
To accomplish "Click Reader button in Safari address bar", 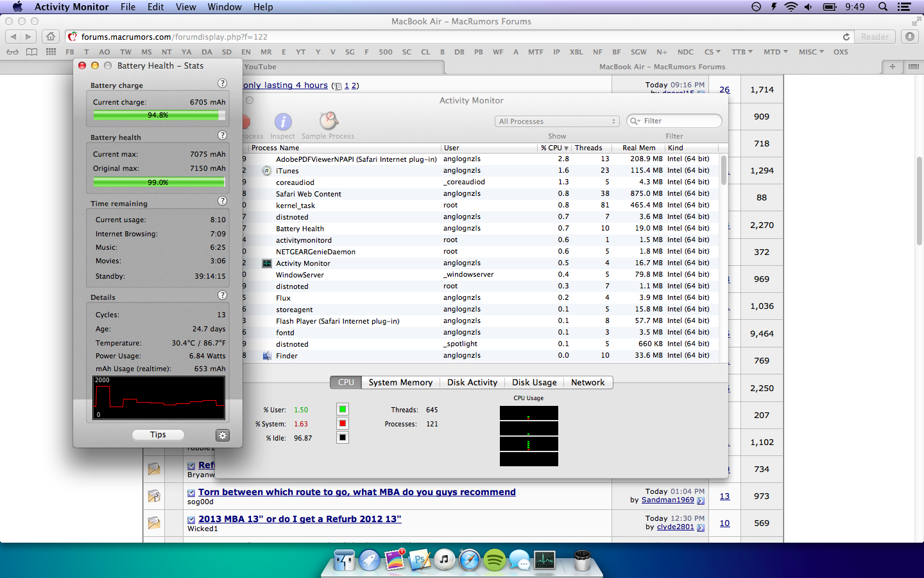I will (x=875, y=37).
